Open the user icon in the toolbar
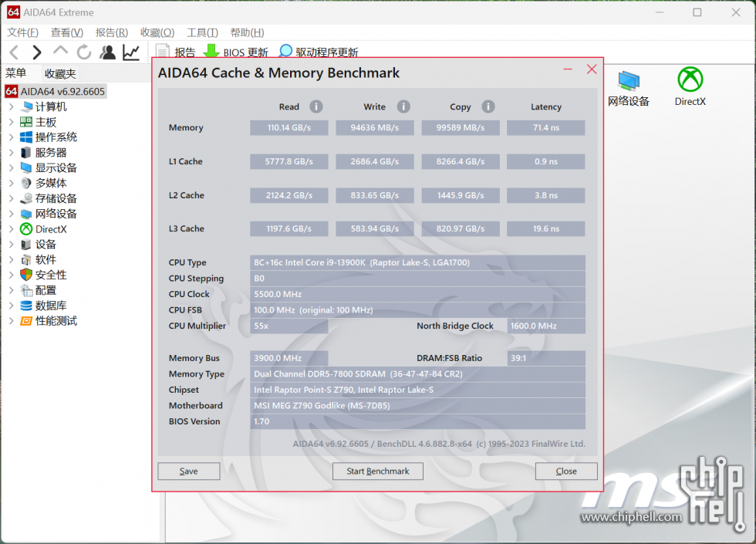Viewport: 756px width, 544px height. tap(107, 52)
